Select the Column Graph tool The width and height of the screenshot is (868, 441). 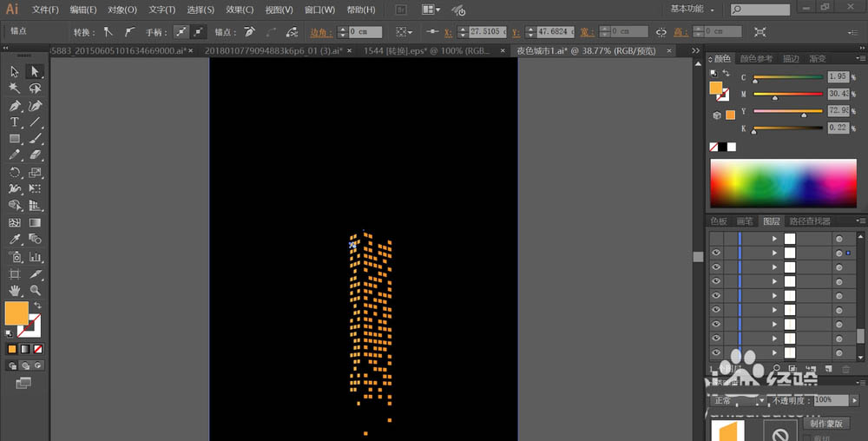click(x=35, y=257)
